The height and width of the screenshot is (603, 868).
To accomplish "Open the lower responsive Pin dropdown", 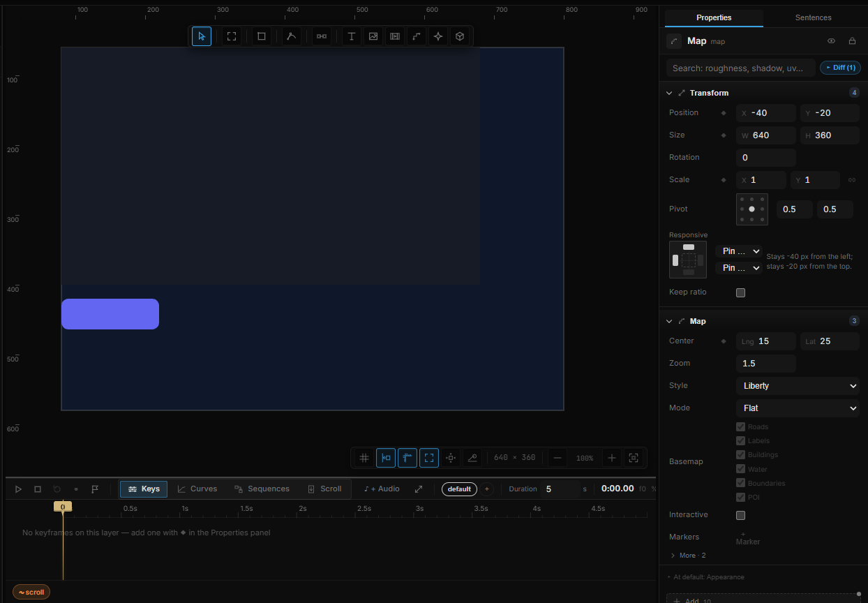I will coord(739,268).
